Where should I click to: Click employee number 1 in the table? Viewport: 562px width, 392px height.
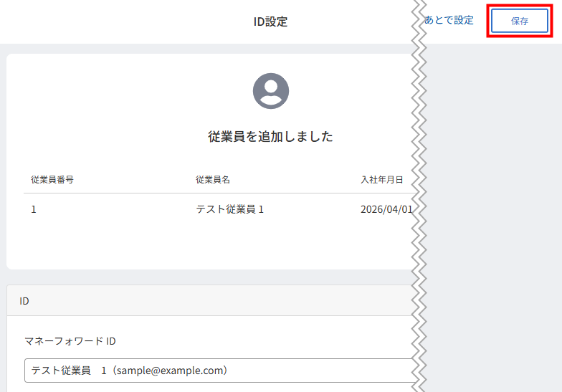tap(34, 210)
